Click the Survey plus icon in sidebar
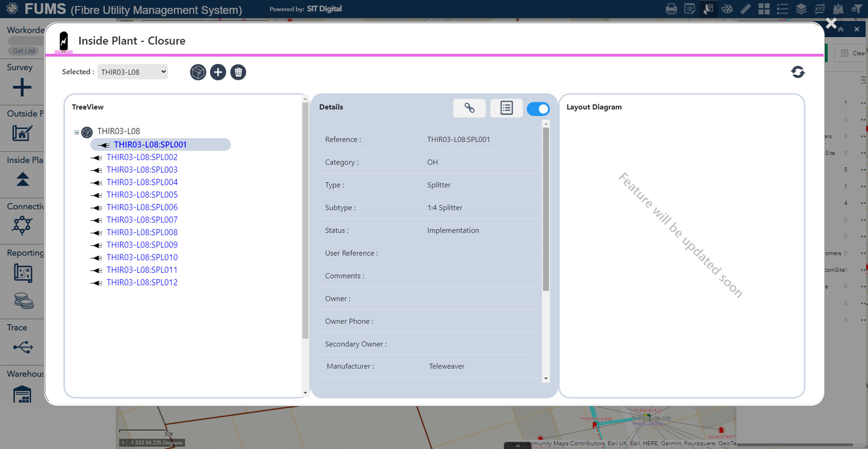Screen dimensions: 868x449 22,88
